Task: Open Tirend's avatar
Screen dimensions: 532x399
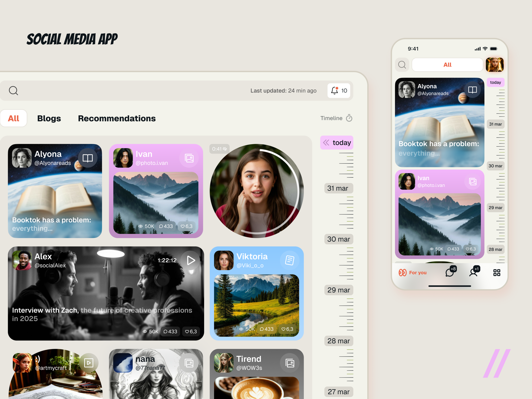Action: [x=224, y=363]
